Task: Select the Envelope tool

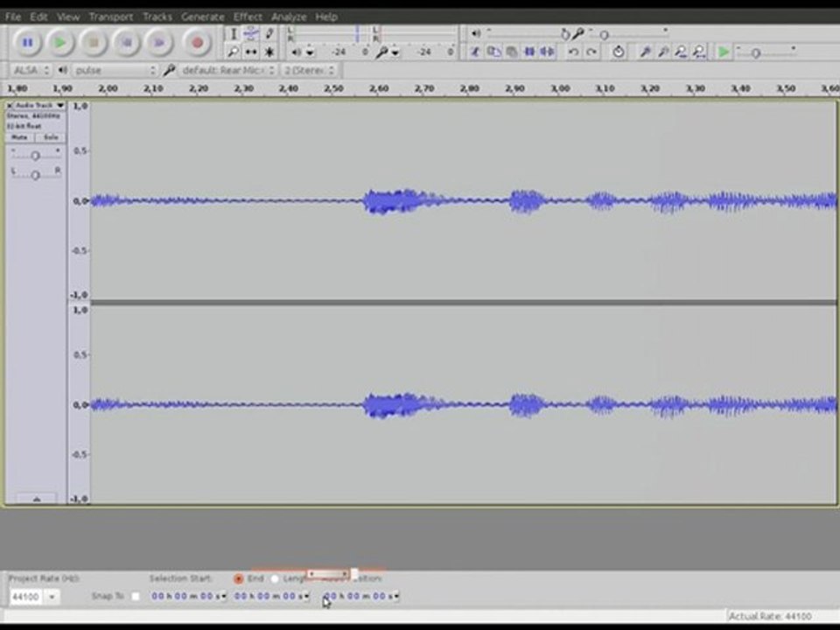Action: pos(251,34)
